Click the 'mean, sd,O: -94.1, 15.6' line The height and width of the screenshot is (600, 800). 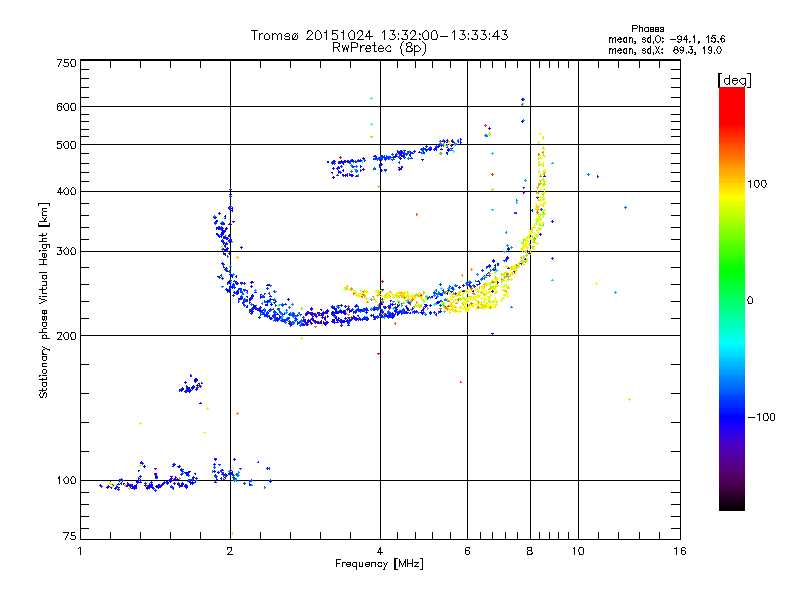pyautogui.click(x=666, y=39)
